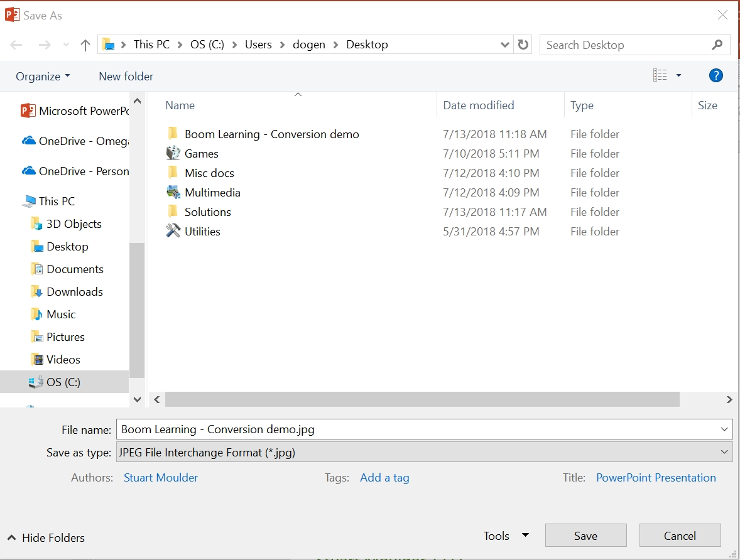Viewport: 740px width, 560px height.
Task: Open the view options dropdown arrow
Action: pos(678,75)
